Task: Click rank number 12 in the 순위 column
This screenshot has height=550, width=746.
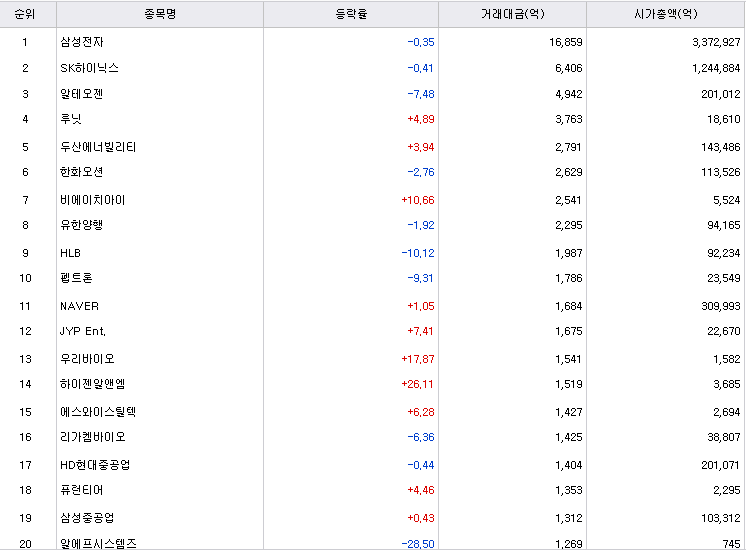Action: click(25, 331)
